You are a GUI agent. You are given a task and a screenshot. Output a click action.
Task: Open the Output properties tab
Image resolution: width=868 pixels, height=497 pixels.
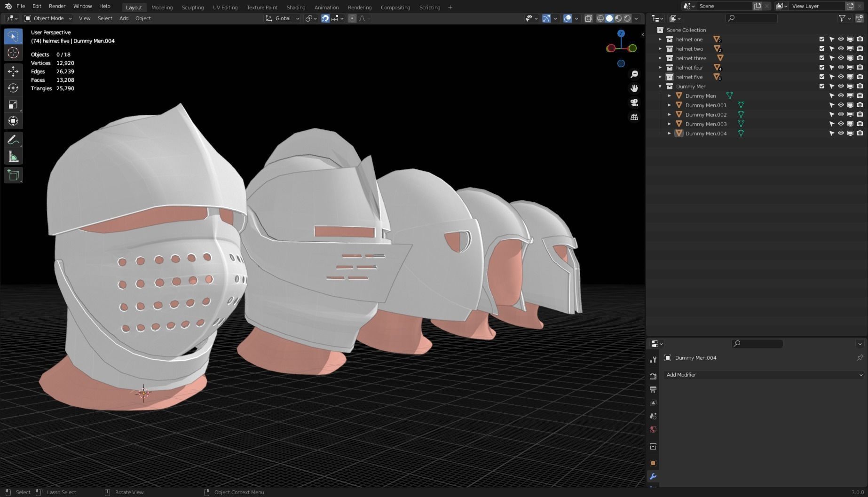tap(653, 390)
